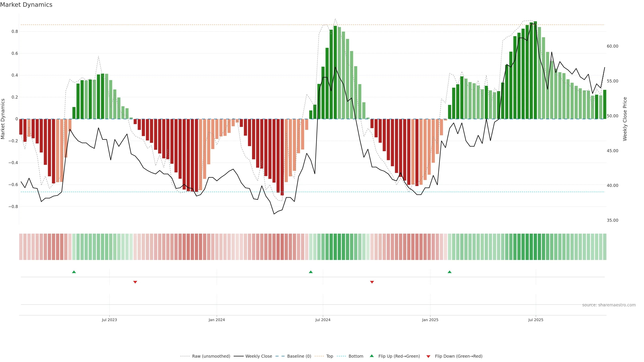Select the Jul 2024 x-axis tick label
644x362 pixels.
pos(323,320)
